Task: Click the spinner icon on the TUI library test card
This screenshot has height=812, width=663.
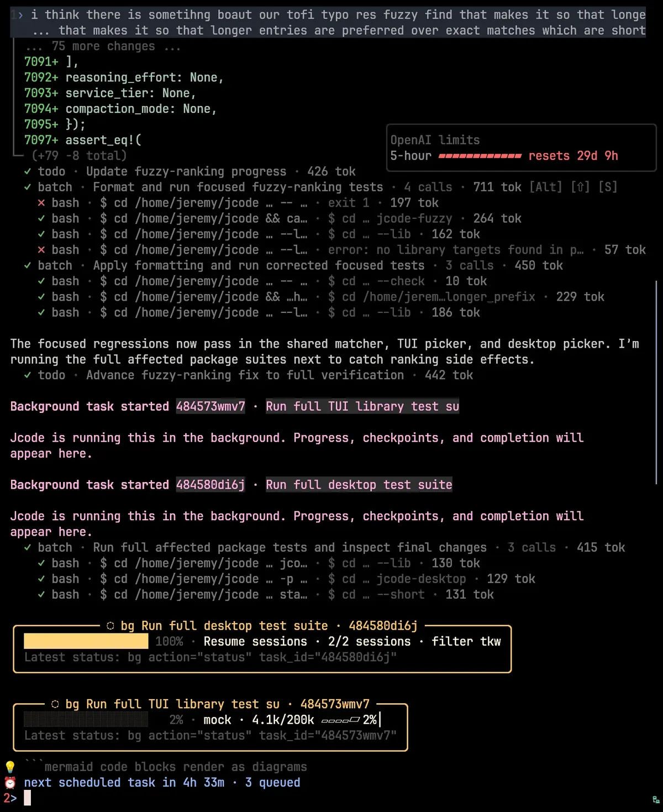Action: point(55,704)
